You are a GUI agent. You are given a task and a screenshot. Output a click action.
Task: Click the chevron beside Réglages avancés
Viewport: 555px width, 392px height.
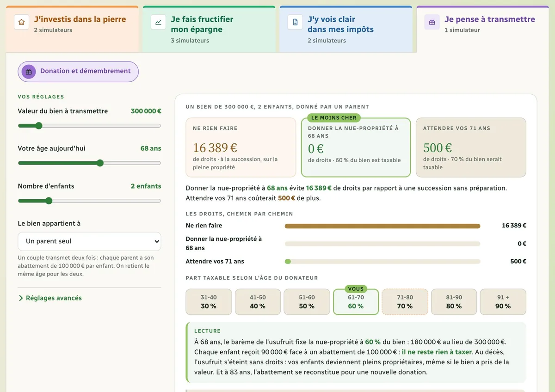(x=21, y=298)
